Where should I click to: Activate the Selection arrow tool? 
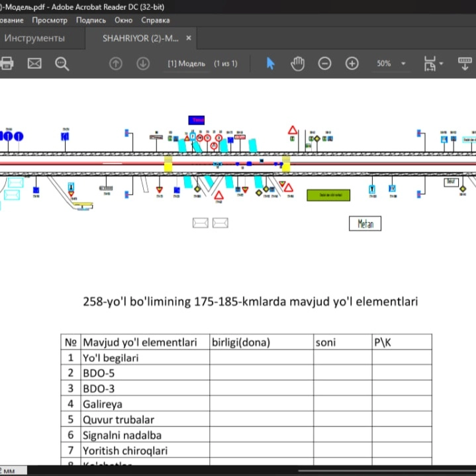point(270,64)
